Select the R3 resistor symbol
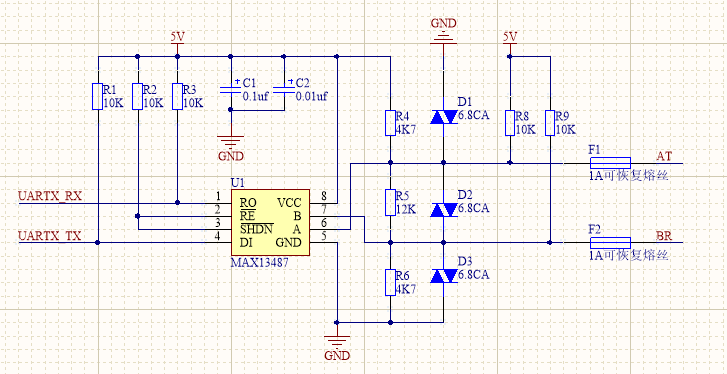The width and height of the screenshot is (727, 374). 177,96
